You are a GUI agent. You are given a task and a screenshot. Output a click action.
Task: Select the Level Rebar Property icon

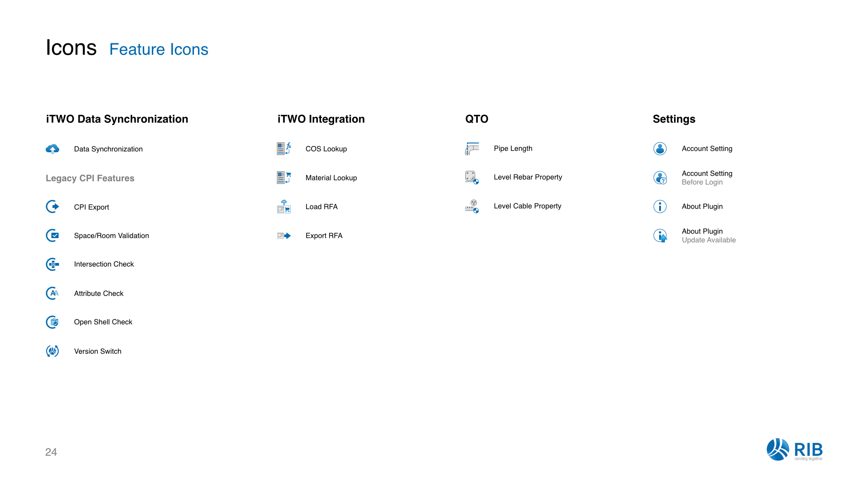tap(472, 178)
